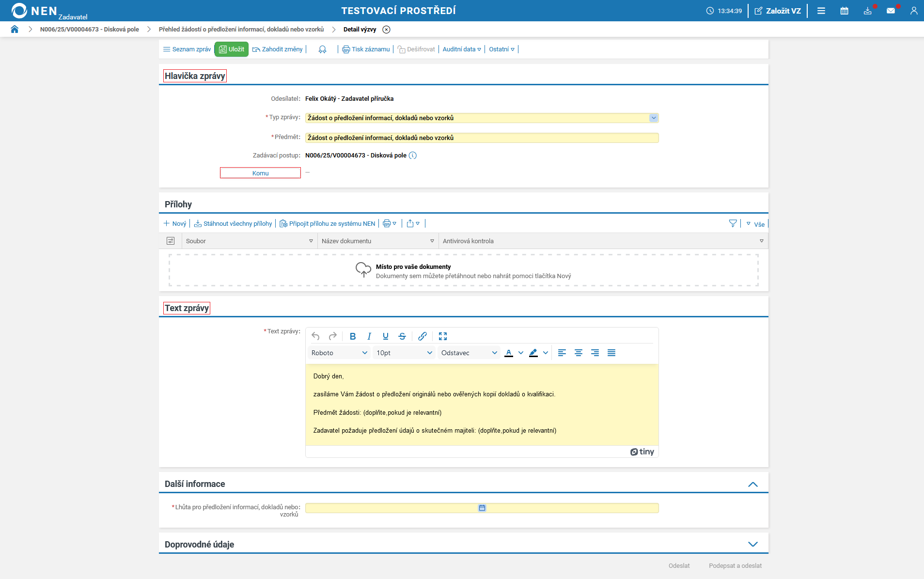Click the info icon beside Disková pole
924x579 pixels.
tap(412, 156)
